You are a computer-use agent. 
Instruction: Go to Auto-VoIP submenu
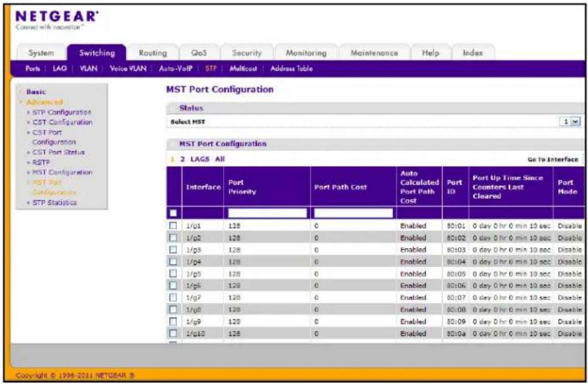[175, 68]
